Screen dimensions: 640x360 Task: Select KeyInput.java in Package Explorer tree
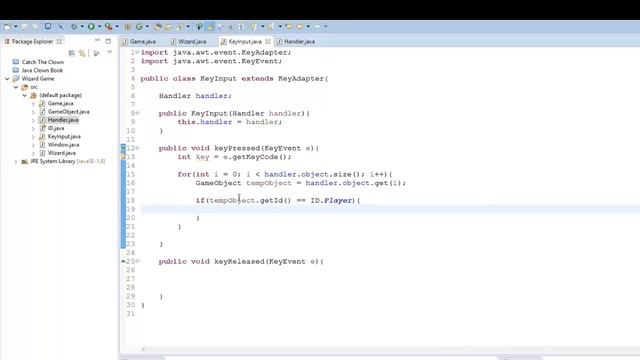coord(64,136)
